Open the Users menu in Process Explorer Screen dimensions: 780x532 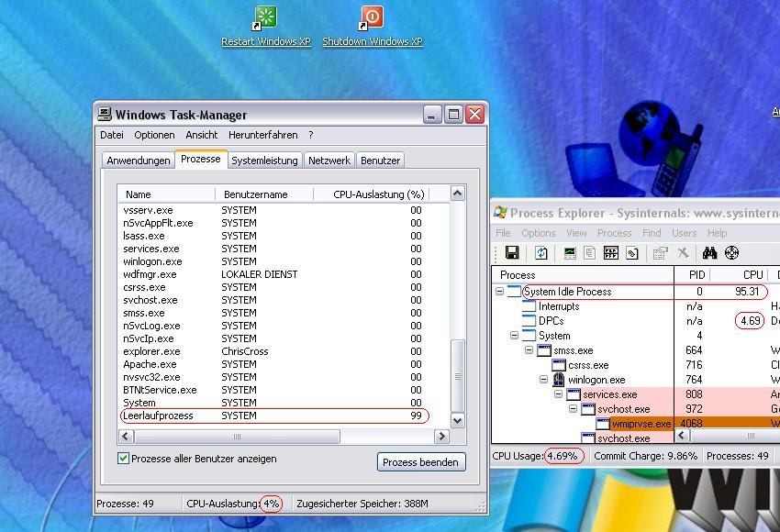pyautogui.click(x=685, y=233)
